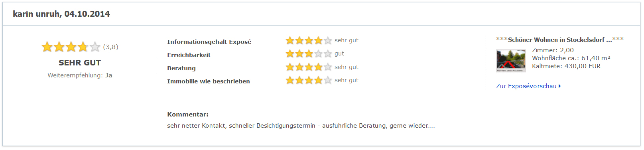The width and height of the screenshot is (644, 150).
Task: Click the Immobilie wie beschrieben label
Action: click(x=209, y=81)
